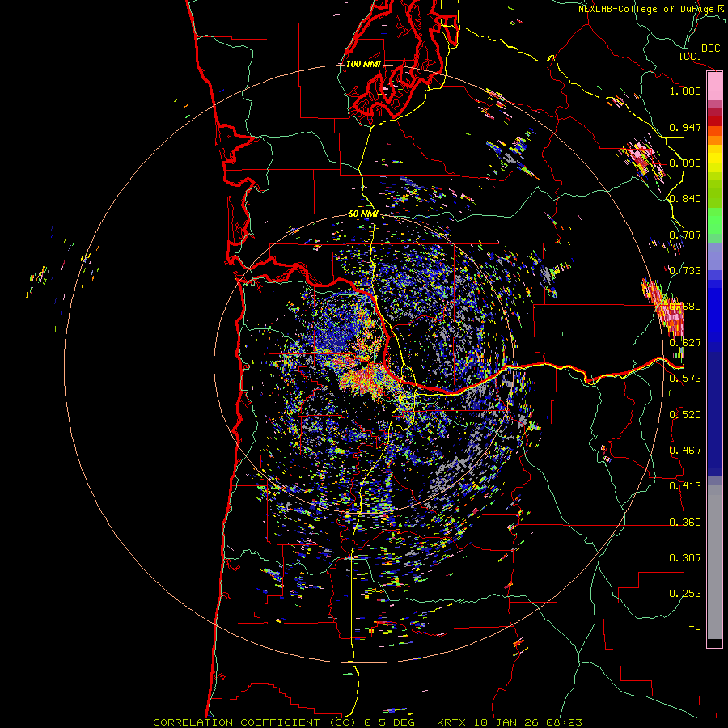
Task: Click the 0.627 legend value
Action: (x=685, y=343)
